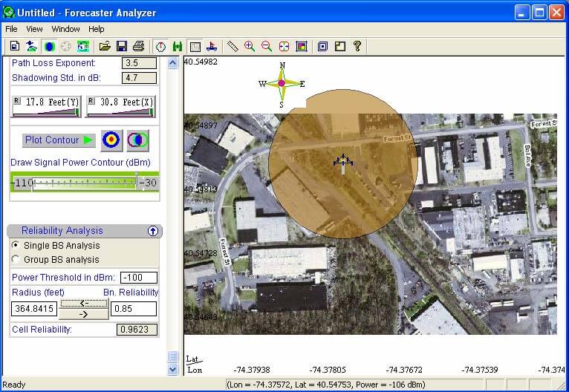Click the zoom out magnifier icon
Image resolution: width=569 pixels, height=392 pixels.
(x=267, y=47)
